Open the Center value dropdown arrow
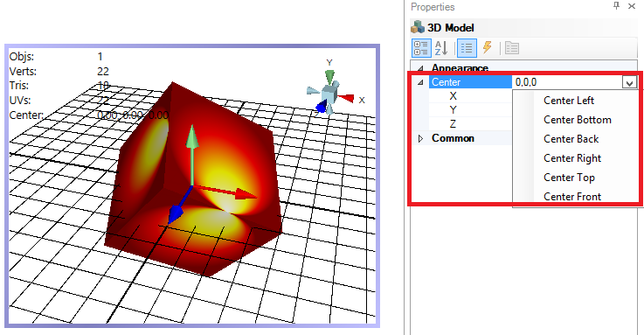 click(629, 82)
